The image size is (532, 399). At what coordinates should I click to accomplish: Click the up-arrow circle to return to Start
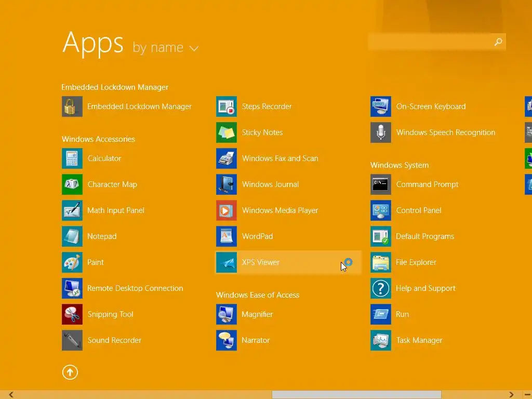pos(70,372)
